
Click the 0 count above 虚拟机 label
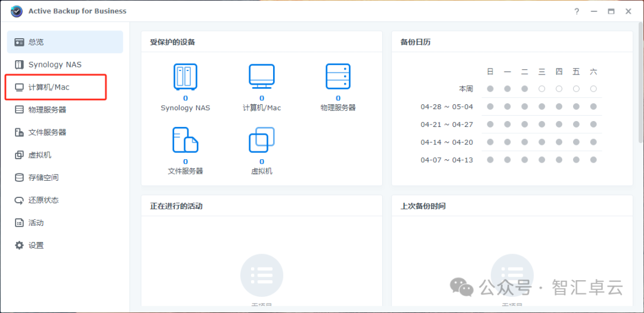[x=262, y=162]
